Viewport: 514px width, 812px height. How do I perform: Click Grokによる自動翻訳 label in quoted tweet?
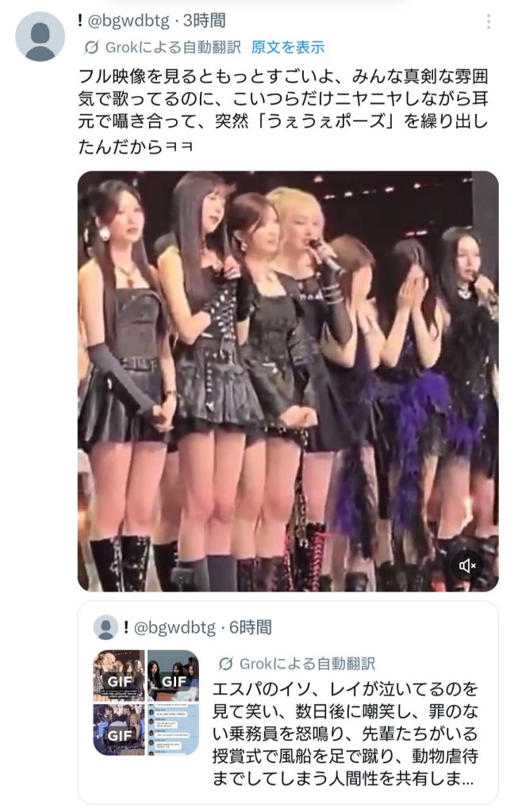pos(307,664)
